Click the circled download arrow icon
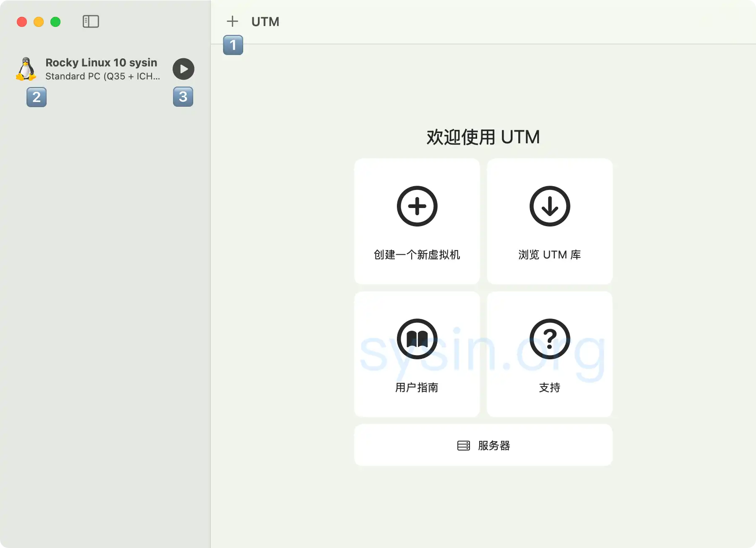 550,206
